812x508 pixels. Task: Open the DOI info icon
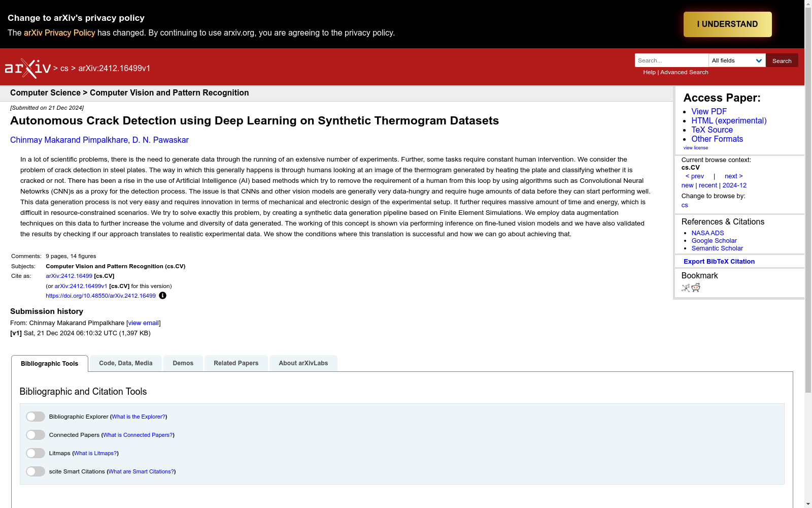[162, 296]
